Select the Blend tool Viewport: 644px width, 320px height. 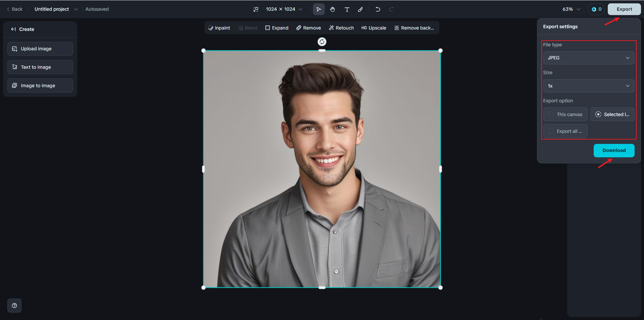coord(248,28)
